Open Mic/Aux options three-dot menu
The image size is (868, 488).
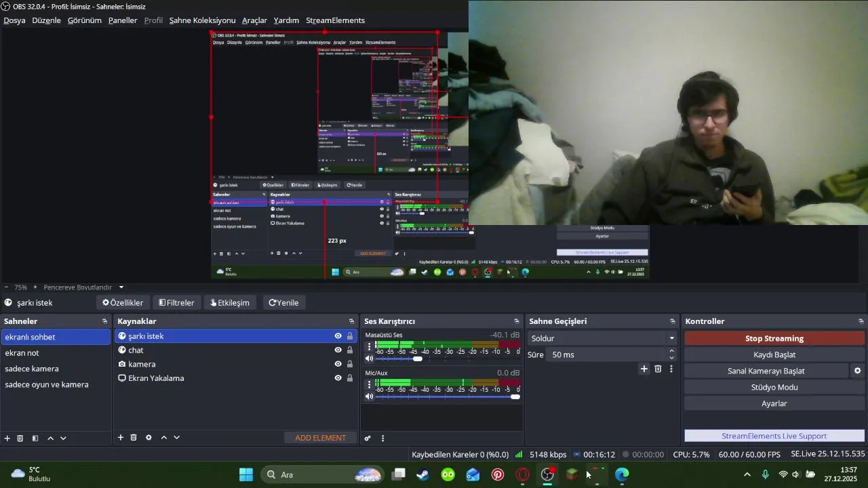pos(370,384)
